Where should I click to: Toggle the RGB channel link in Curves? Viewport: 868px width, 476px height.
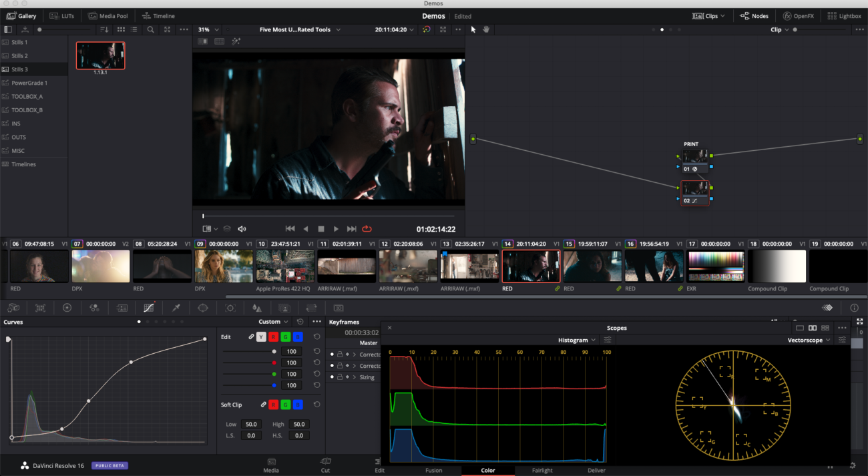pos(251,336)
